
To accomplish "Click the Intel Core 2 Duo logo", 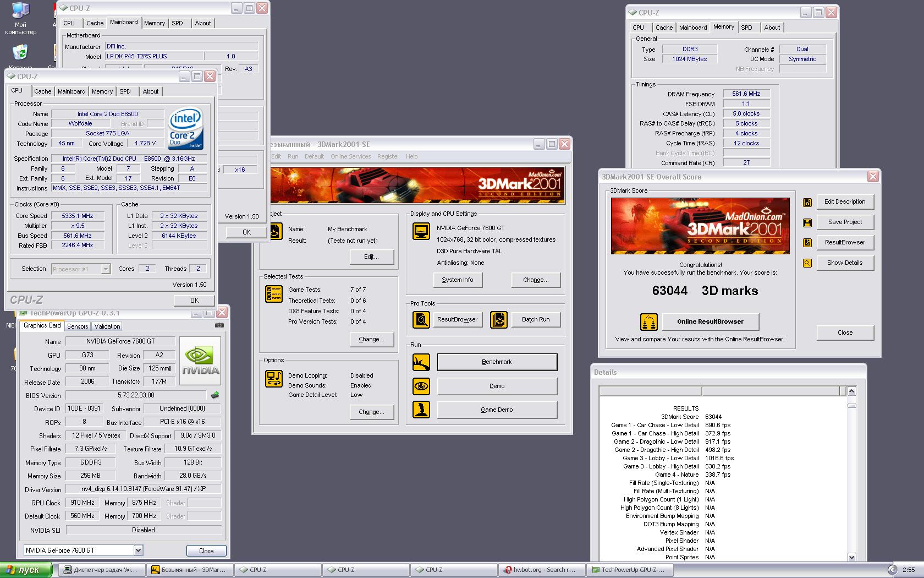I will coord(186,128).
